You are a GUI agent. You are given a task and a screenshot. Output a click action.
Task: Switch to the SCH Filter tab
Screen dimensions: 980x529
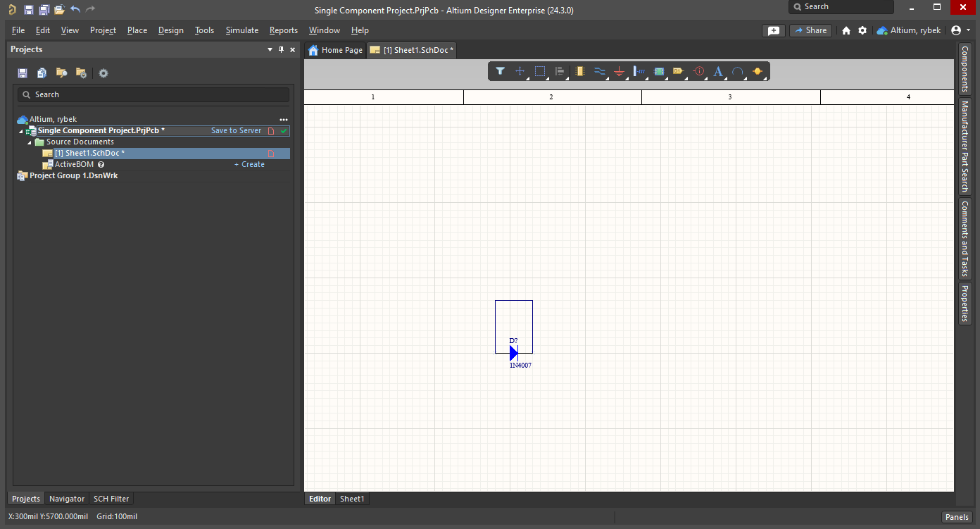tap(111, 499)
